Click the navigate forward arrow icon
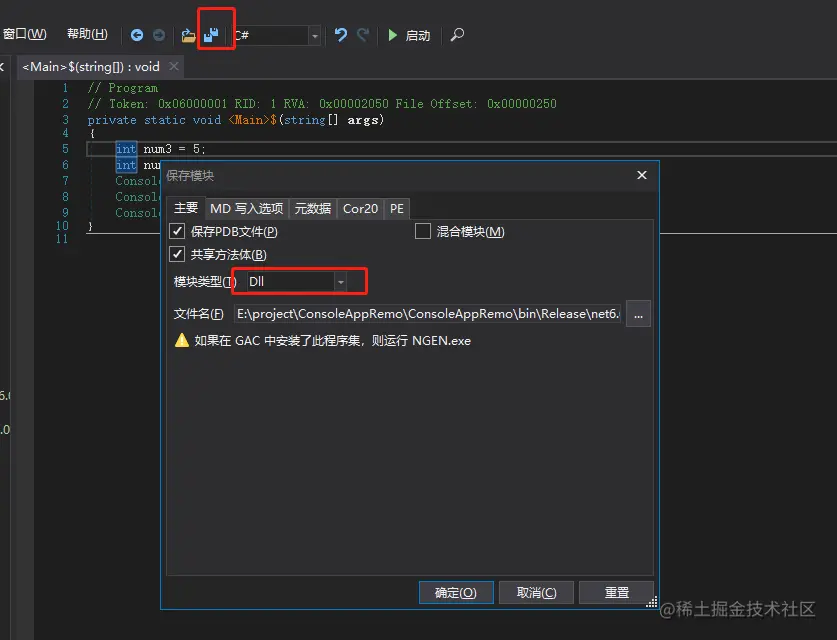 click(159, 35)
